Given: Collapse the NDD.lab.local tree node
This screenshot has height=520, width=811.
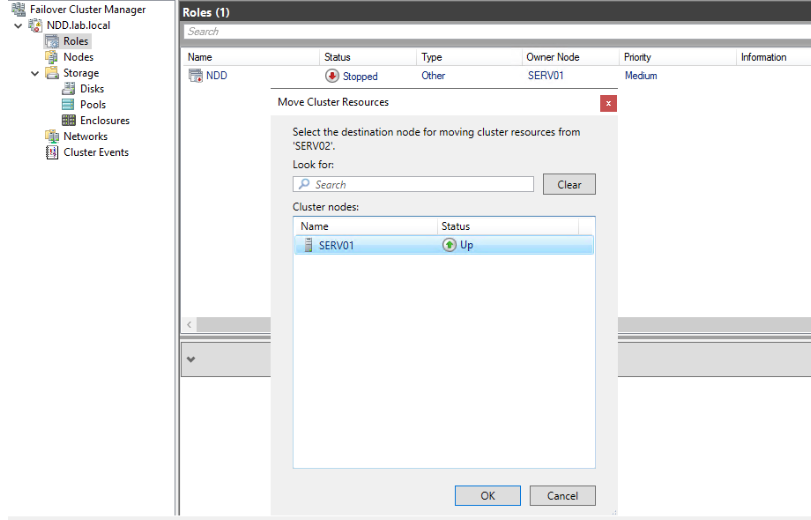Looking at the screenshot, I should pyautogui.click(x=18, y=25).
